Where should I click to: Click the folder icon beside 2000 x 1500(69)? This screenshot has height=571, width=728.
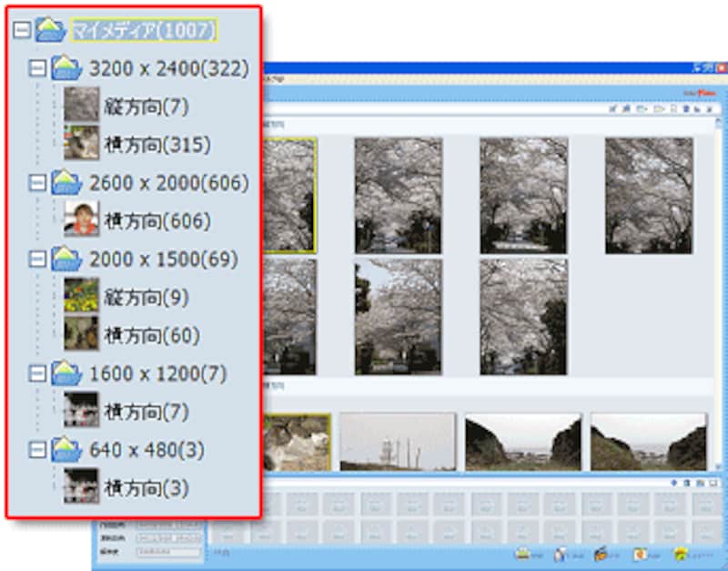pos(66,260)
